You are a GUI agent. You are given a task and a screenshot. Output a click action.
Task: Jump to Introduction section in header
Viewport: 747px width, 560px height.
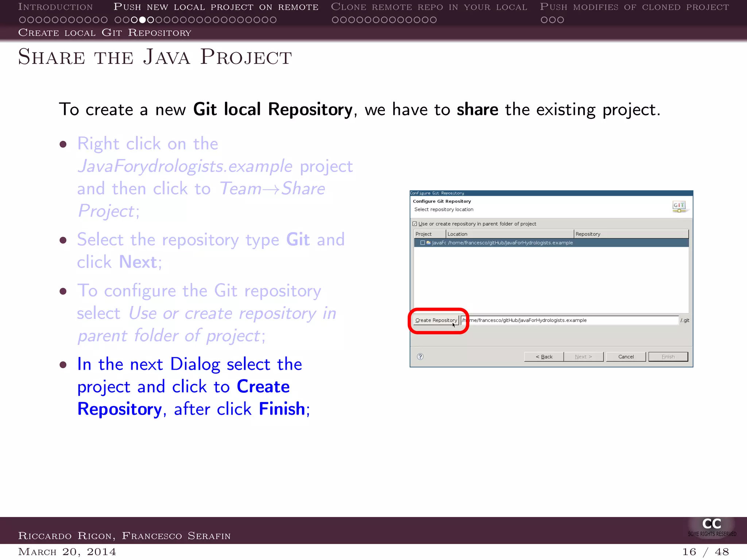[55, 7]
